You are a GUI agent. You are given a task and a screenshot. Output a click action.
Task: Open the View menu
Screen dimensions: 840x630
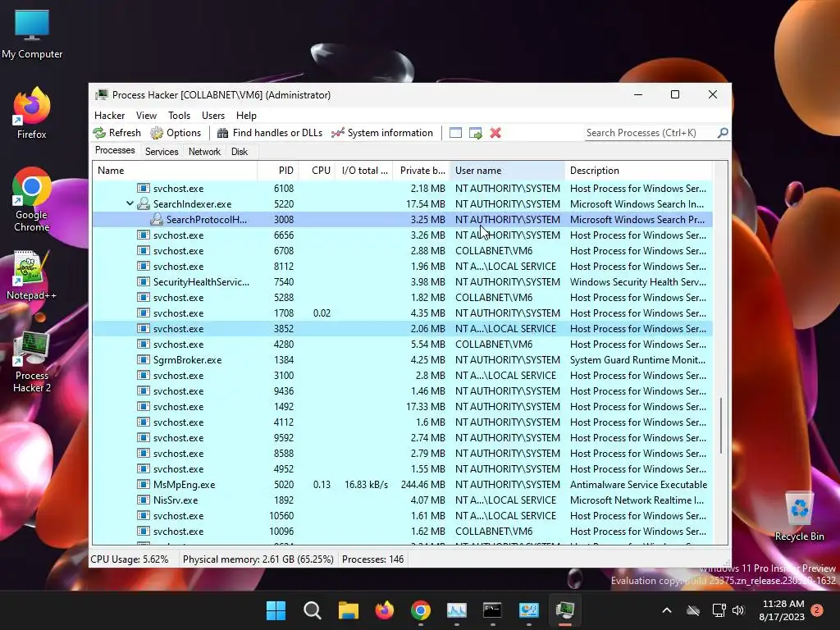click(x=146, y=115)
